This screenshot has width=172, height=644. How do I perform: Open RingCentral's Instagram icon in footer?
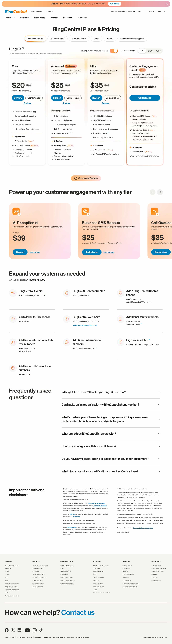pyautogui.click(x=34, y=630)
